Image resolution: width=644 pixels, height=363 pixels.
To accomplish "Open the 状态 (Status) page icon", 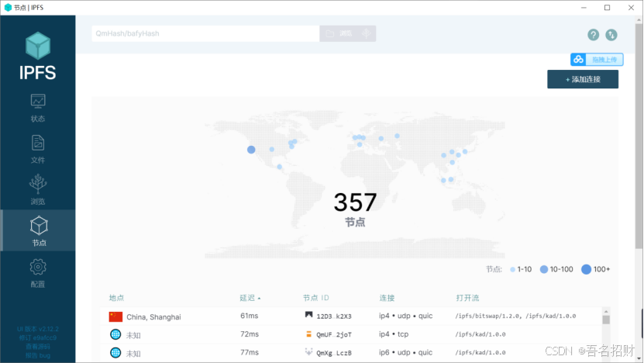I will coord(38,101).
